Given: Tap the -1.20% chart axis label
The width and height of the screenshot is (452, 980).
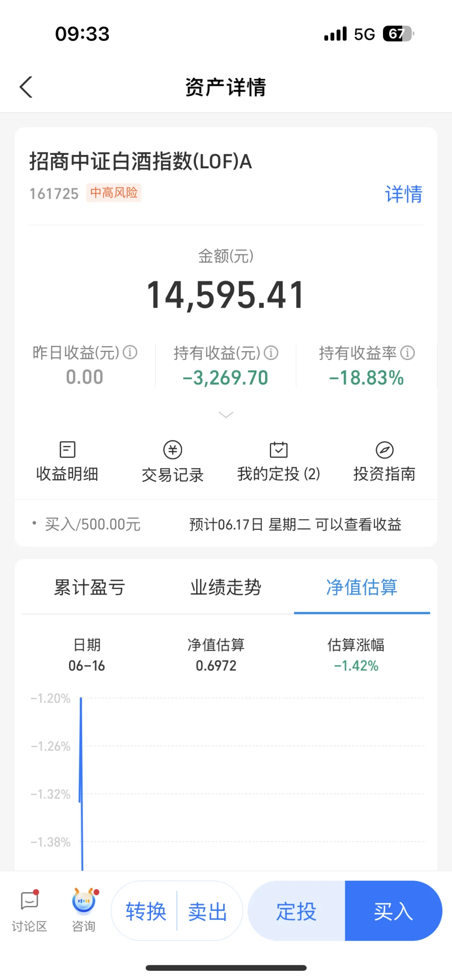Looking at the screenshot, I should (51, 698).
